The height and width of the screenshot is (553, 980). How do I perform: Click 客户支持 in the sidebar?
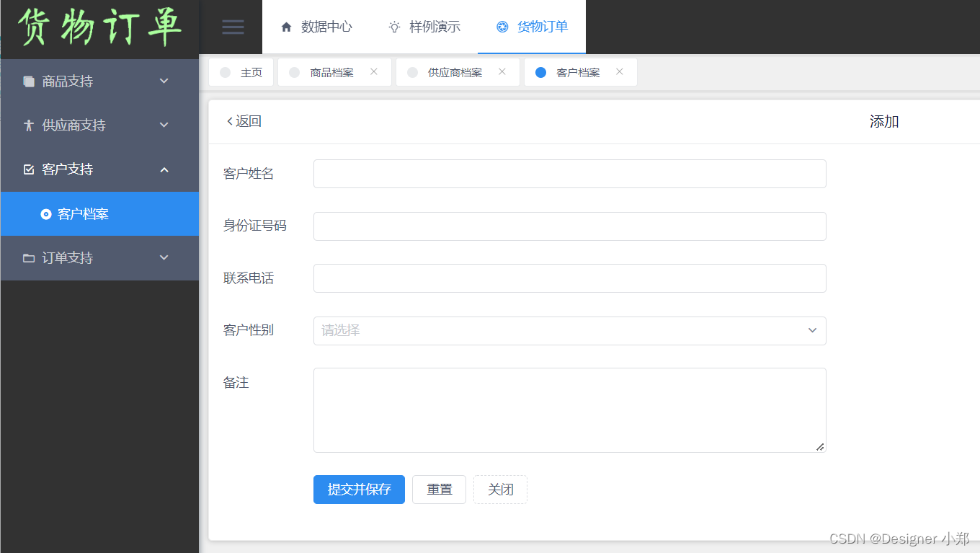99,169
